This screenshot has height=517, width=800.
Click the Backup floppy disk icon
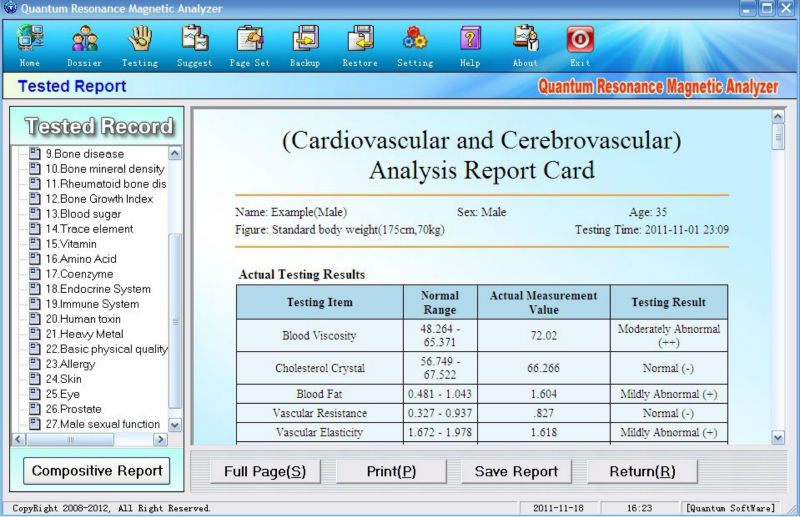(x=305, y=39)
